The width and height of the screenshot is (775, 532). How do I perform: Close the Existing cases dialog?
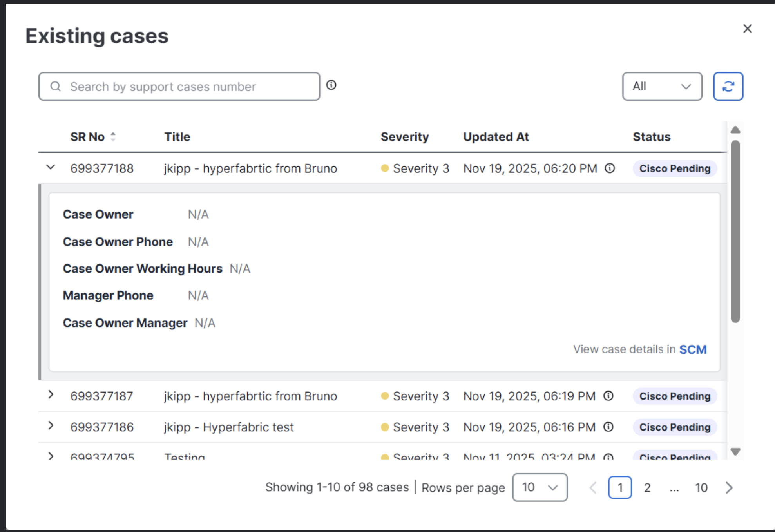(748, 29)
